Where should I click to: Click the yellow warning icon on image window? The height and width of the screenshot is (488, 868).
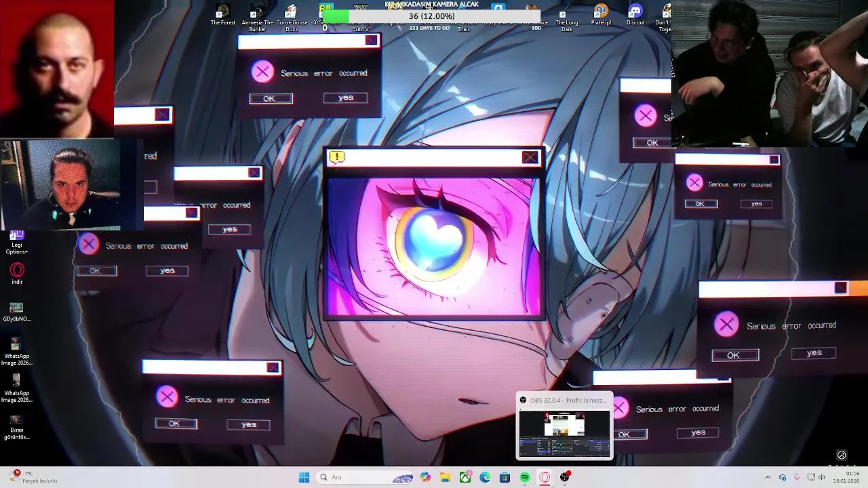coord(336,157)
